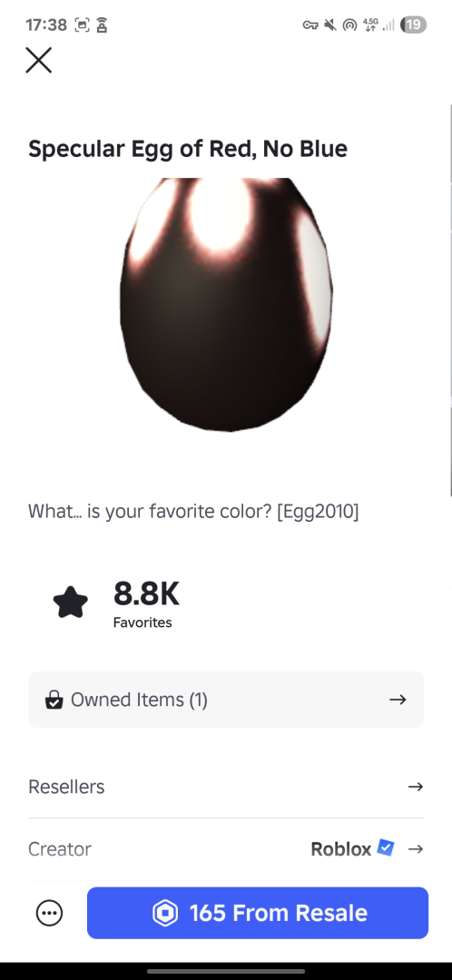Select the Creator row label
Viewport: 452px width, 980px height.
coord(60,848)
